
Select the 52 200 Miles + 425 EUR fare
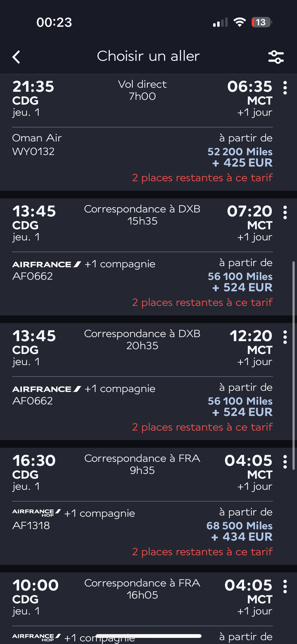tap(240, 157)
